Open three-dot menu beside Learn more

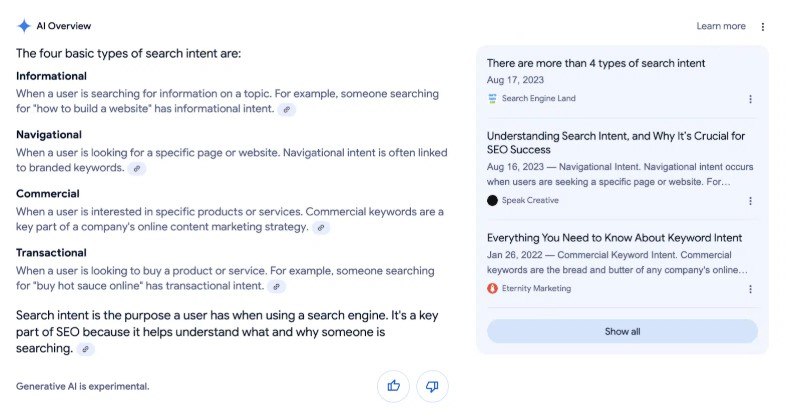tap(762, 27)
